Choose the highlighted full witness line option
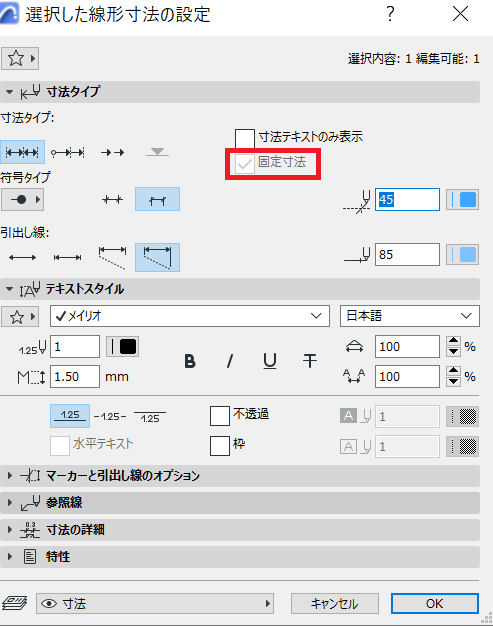493x626 pixels. [x=157, y=258]
